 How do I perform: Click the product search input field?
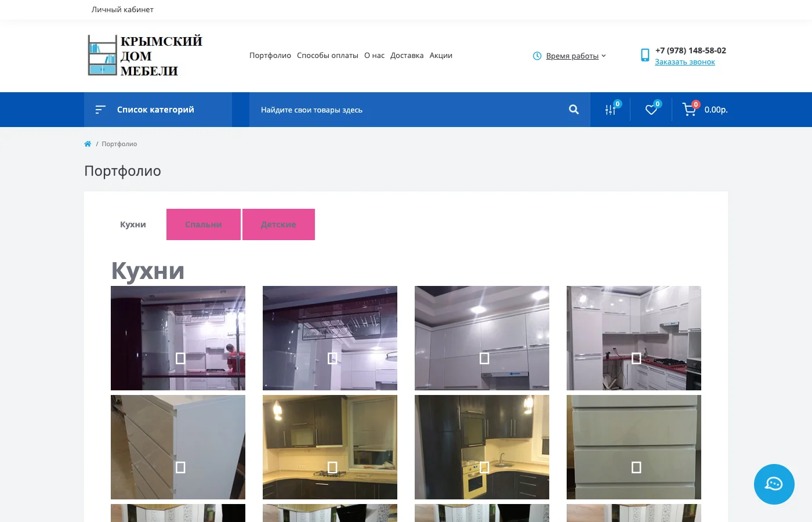[406, 110]
